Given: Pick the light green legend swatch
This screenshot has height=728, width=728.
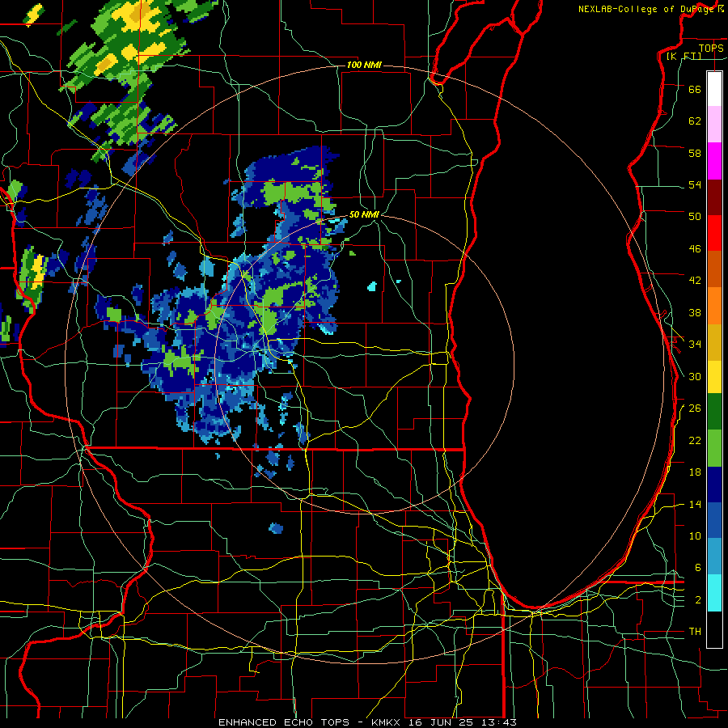Looking at the screenshot, I should click(714, 448).
